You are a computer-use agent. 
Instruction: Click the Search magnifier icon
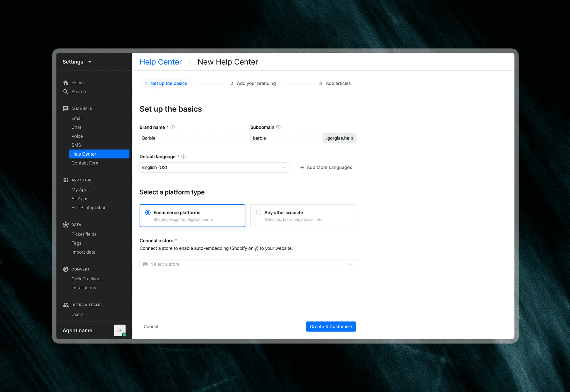point(66,92)
